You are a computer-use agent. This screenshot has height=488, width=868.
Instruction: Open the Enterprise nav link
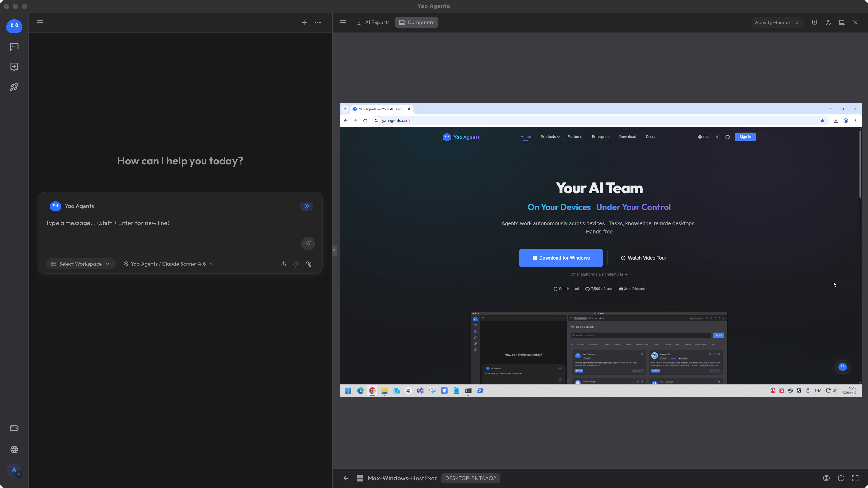600,137
